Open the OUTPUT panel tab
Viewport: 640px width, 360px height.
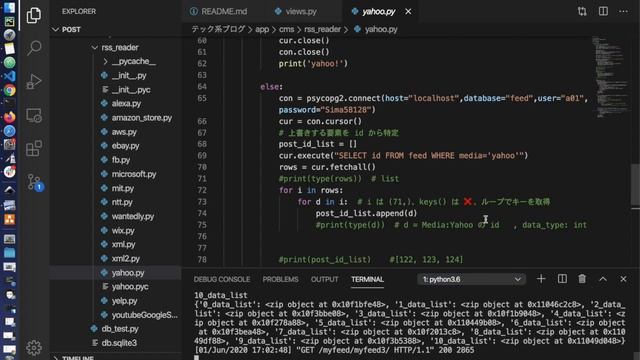point(324,280)
